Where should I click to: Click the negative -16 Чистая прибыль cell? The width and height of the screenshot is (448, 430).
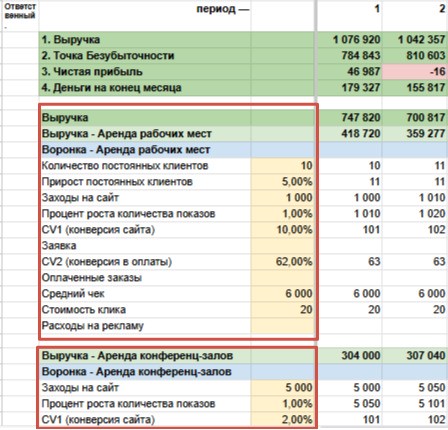click(414, 72)
